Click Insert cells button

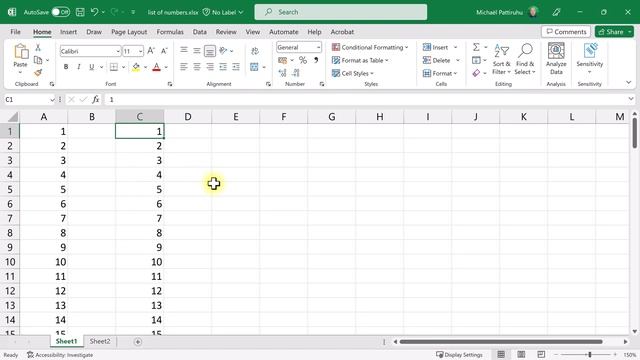[436, 47]
